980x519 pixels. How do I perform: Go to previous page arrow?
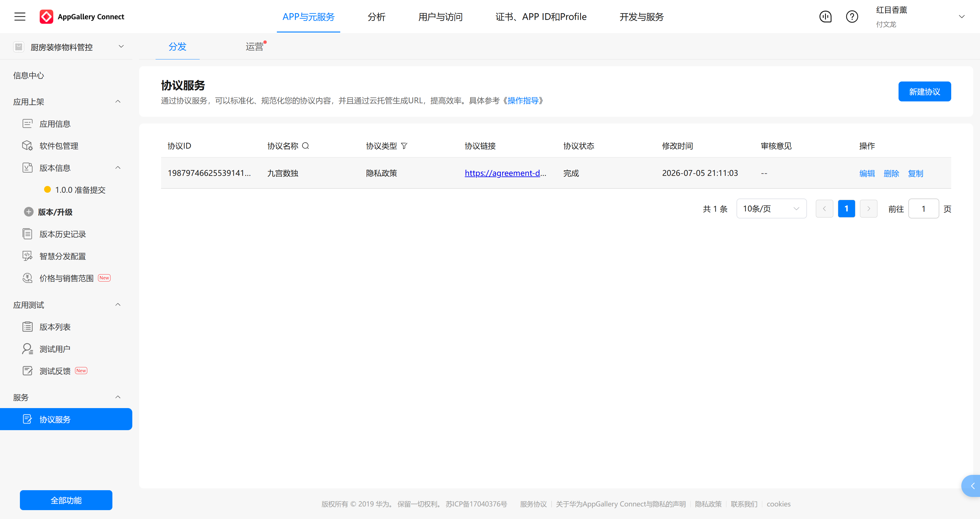pos(824,209)
